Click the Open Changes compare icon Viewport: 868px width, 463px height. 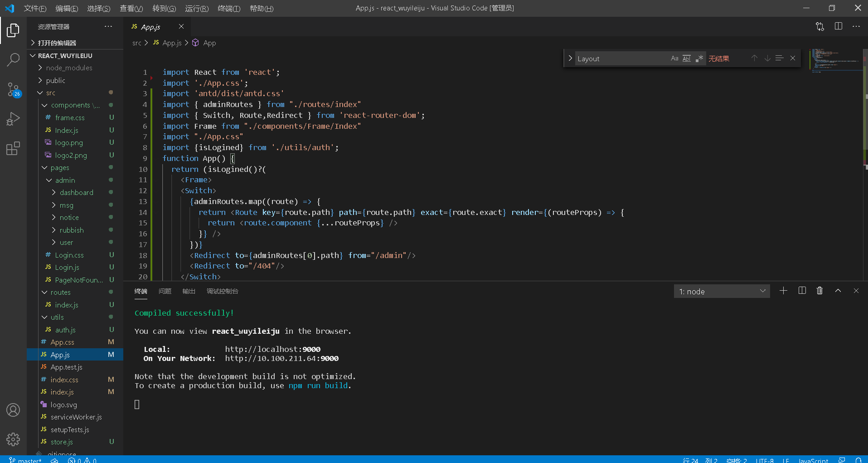820,26
